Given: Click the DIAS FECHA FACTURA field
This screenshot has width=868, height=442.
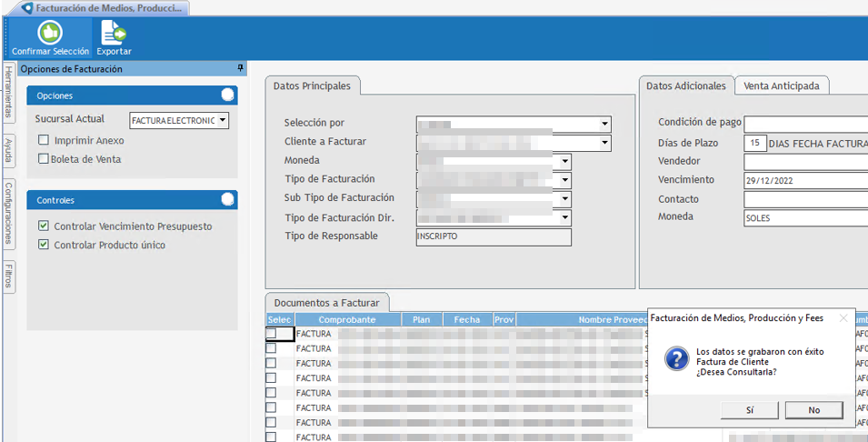Looking at the screenshot, I should [x=818, y=143].
